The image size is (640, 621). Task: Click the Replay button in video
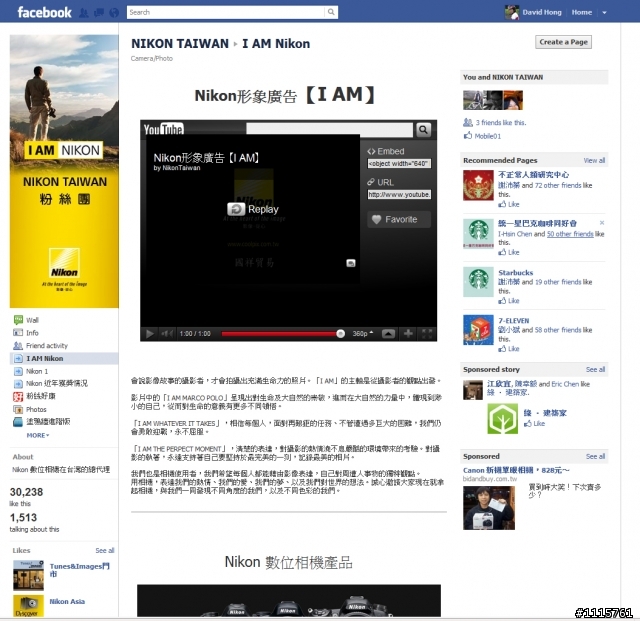click(x=253, y=209)
